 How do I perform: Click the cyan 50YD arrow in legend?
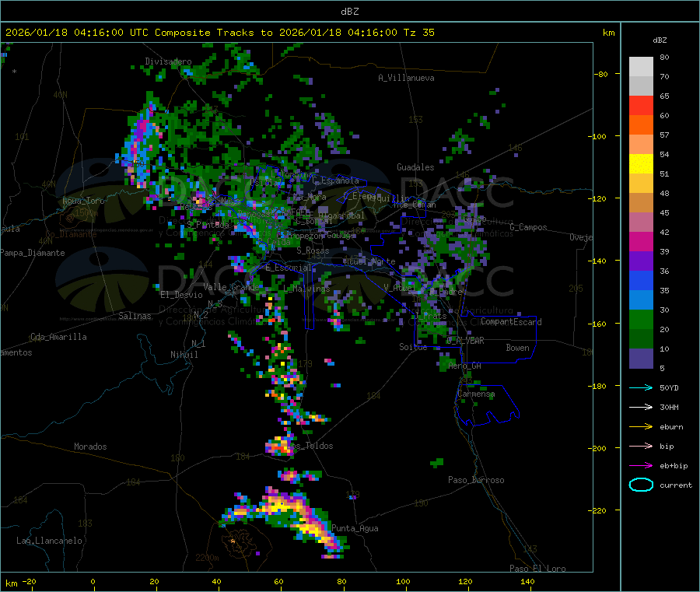pos(641,387)
